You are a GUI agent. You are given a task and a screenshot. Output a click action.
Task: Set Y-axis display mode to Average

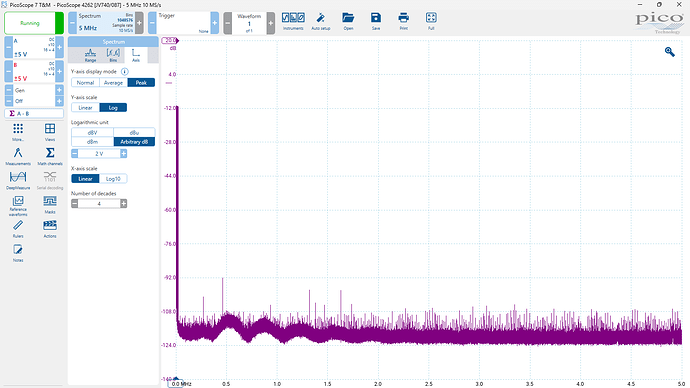[114, 83]
